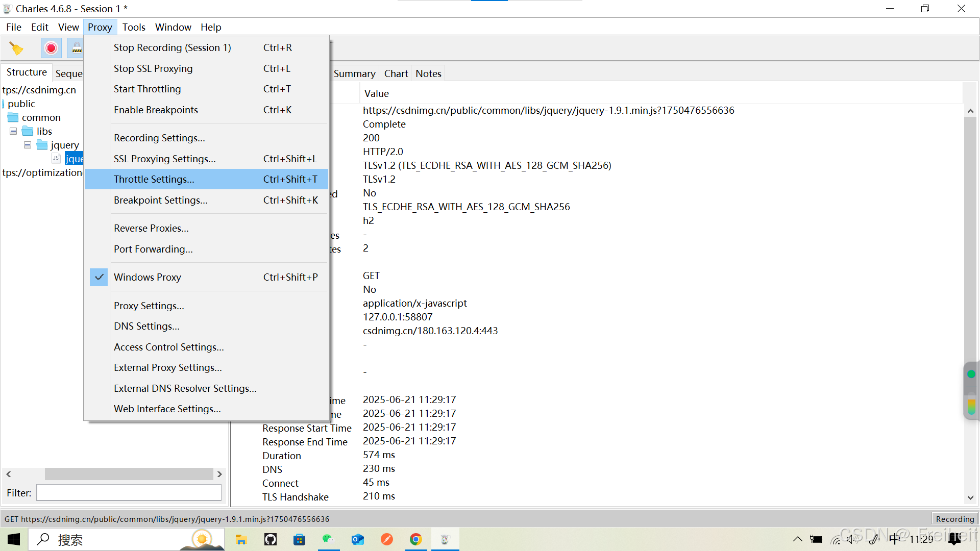Click the red record button icon
980x551 pixels.
click(x=51, y=48)
